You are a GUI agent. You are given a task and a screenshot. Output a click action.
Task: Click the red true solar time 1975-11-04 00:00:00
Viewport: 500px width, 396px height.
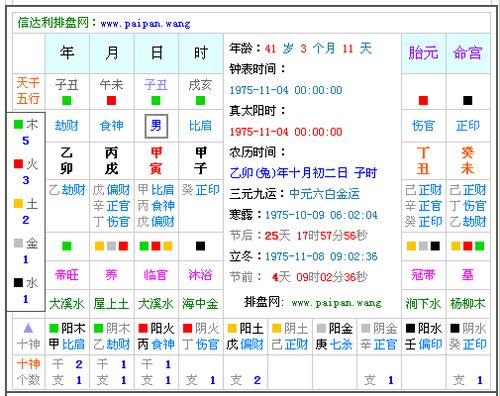tap(286, 132)
